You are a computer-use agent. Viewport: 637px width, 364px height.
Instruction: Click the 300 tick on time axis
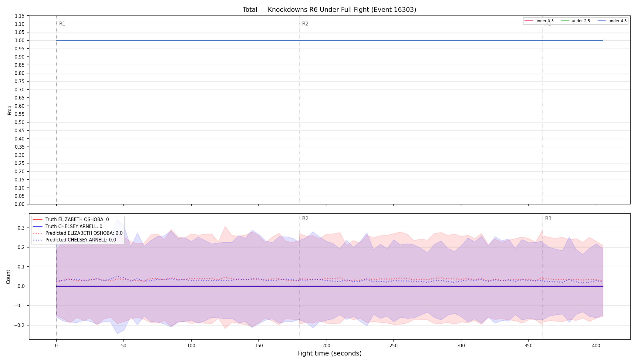tap(461, 345)
